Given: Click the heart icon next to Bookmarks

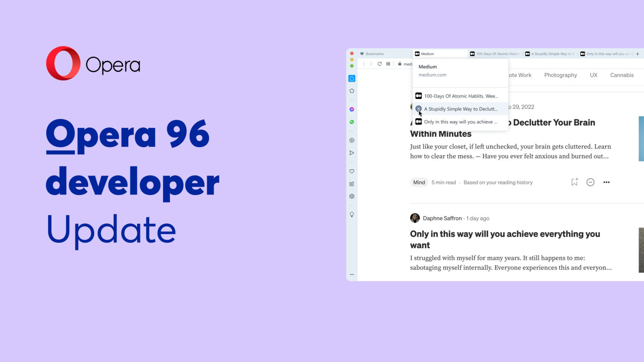Looking at the screenshot, I should 362,54.
